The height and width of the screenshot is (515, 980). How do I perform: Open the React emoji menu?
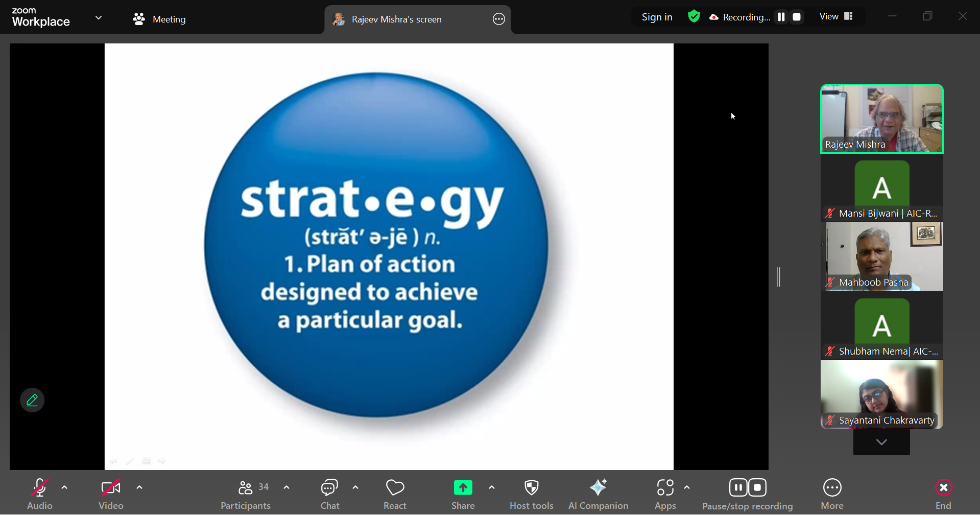pos(395,494)
